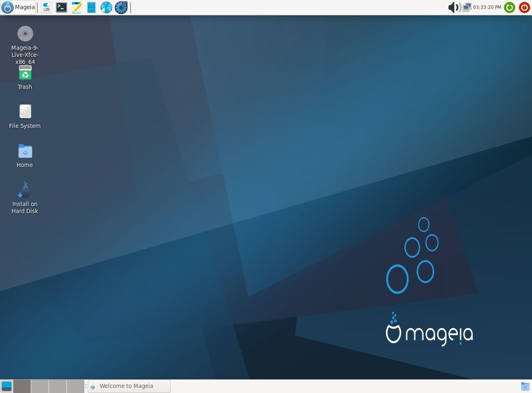Open the Thunar file manager icon
Image resolution: width=532 pixels, height=393 pixels.
coord(91,7)
